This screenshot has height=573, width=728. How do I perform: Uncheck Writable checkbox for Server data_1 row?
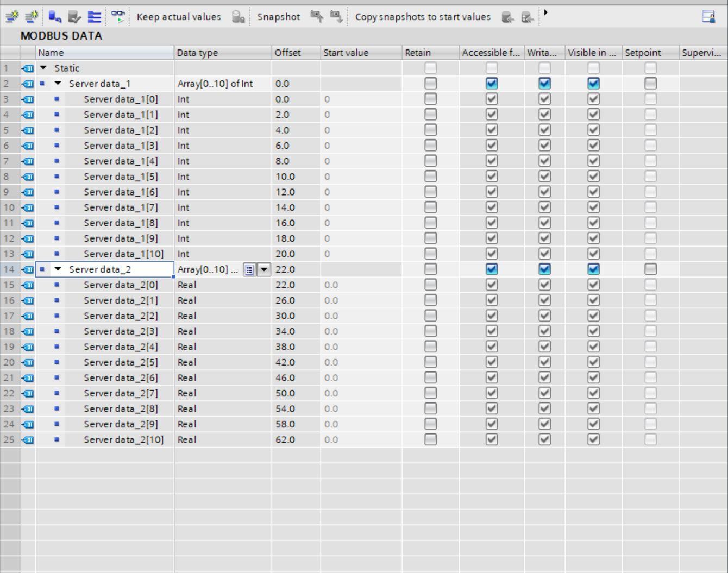[x=544, y=84]
